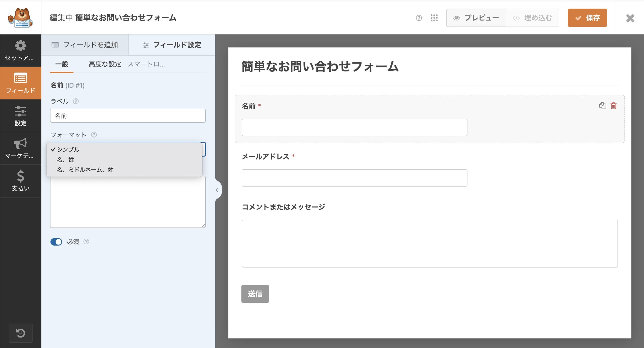Choose 名、ミドルネーム、姓 format option
This screenshot has width=644, height=348.
[85, 170]
